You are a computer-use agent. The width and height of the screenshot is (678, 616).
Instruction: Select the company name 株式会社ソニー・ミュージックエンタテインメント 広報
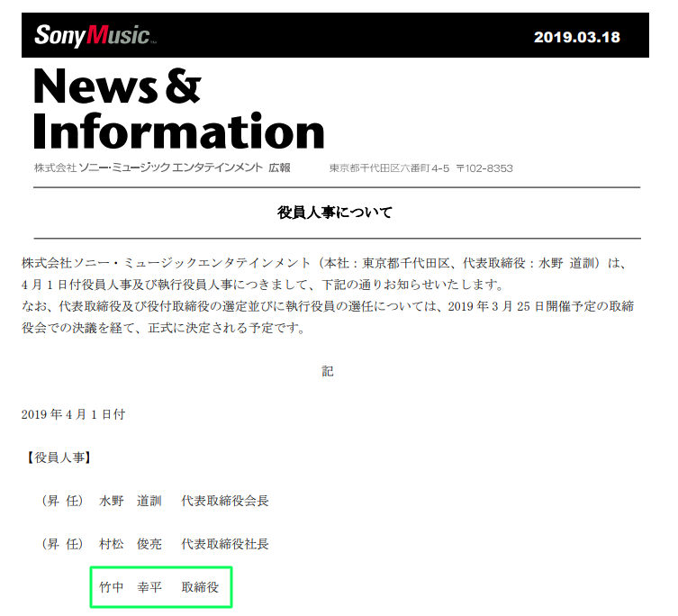[162, 168]
